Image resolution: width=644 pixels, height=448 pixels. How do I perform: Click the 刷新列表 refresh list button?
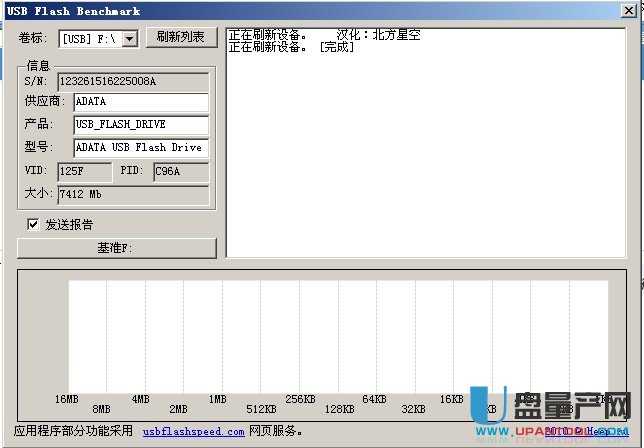click(181, 37)
